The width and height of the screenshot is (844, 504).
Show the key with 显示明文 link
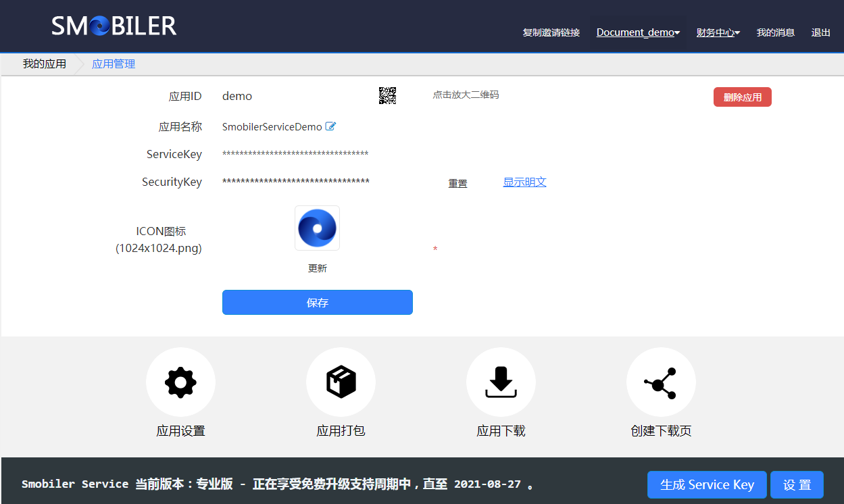524,182
